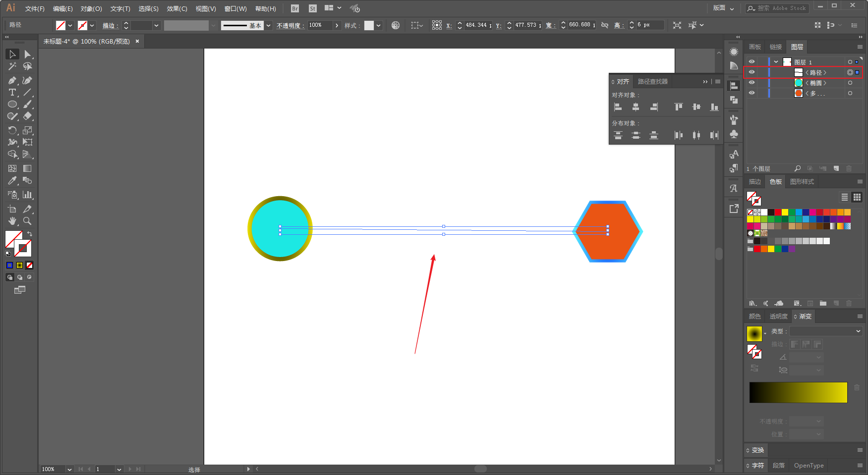868x475 pixels.
Task: Collapse the 图层 1 tree arrow
Action: [776, 62]
